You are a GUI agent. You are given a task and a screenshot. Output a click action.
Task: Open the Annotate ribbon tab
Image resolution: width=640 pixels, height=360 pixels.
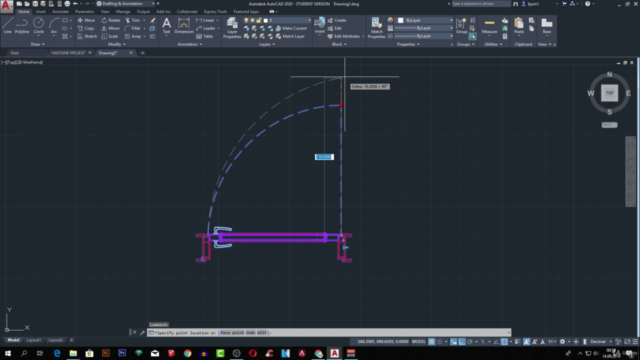[x=60, y=11]
